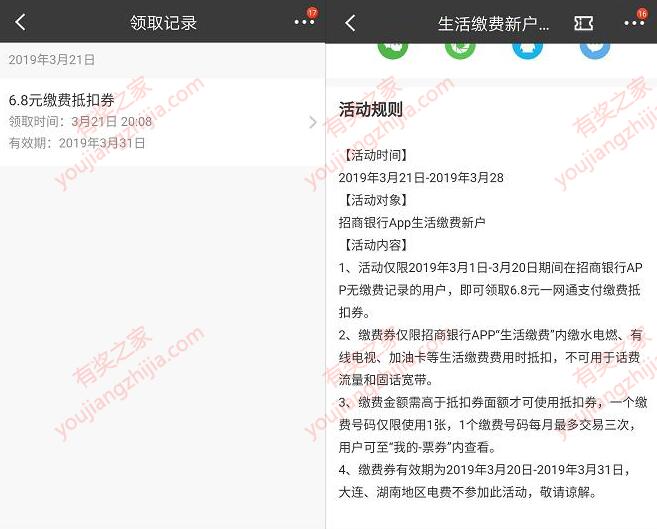Select the 2019年3月21日 date header
Screen dimensions: 657x529
tap(52, 59)
